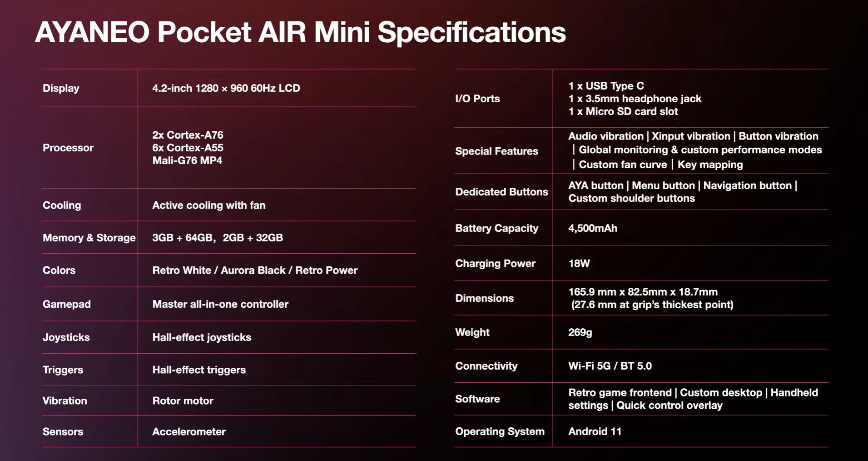Select the Master all-in-one controller text
The image size is (868, 461).
click(220, 304)
